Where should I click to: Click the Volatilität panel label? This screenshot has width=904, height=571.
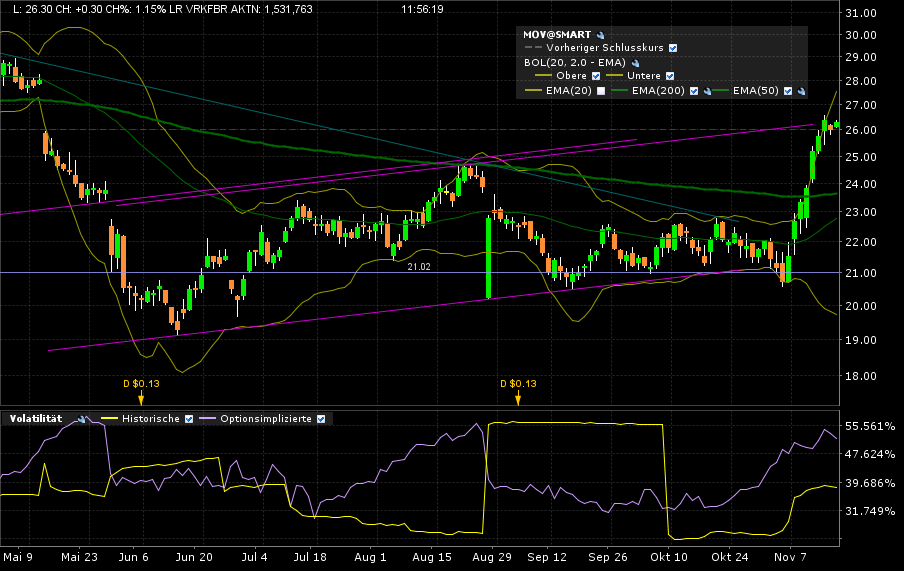click(36, 419)
